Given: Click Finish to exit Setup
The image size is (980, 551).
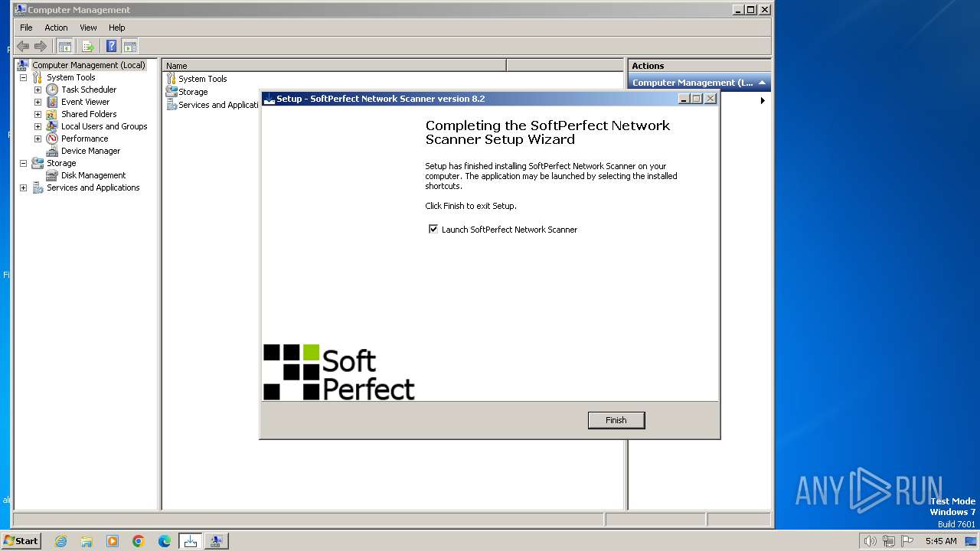Looking at the screenshot, I should pos(616,420).
